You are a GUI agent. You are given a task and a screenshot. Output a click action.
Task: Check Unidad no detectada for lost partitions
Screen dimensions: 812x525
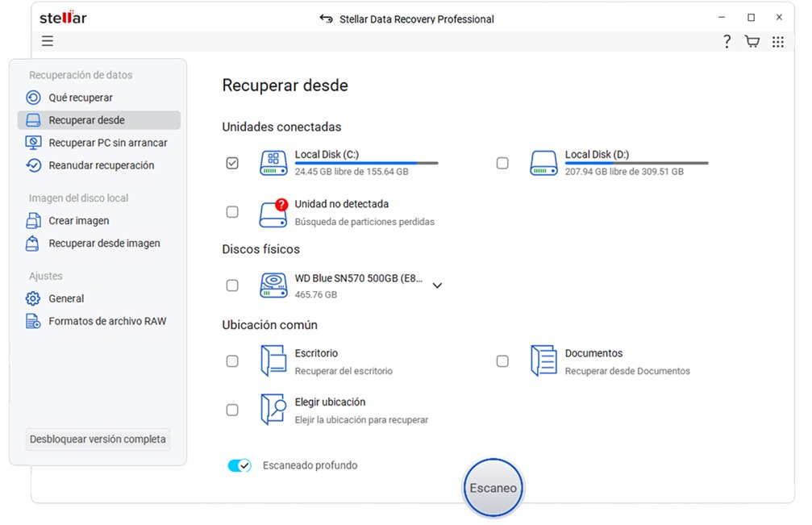point(232,211)
